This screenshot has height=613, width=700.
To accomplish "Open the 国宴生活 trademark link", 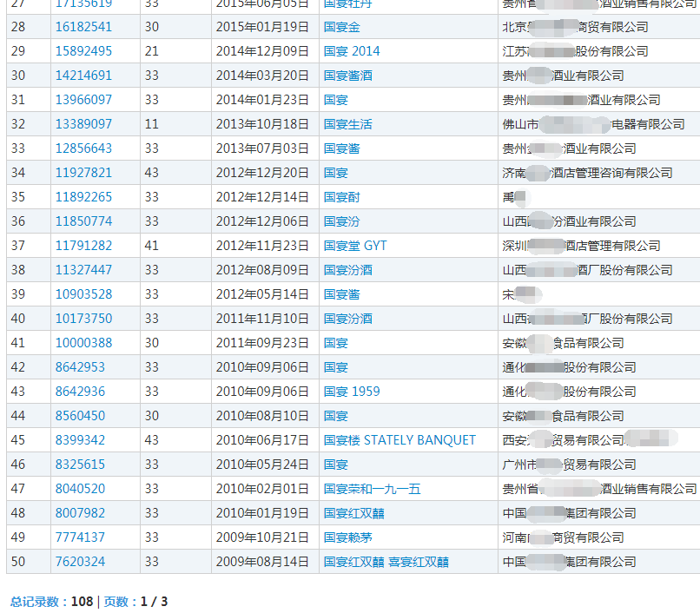I will (x=347, y=124).
